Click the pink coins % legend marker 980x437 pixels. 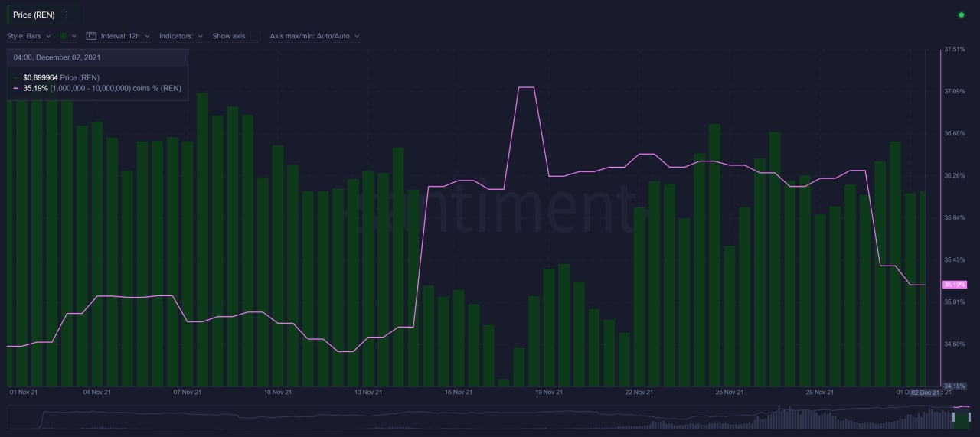pyautogui.click(x=16, y=88)
